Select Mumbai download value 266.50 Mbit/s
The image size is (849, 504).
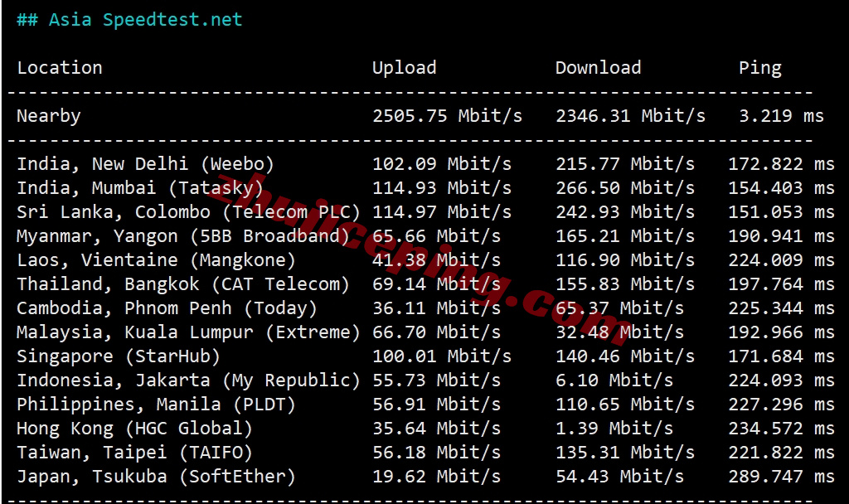(x=625, y=188)
